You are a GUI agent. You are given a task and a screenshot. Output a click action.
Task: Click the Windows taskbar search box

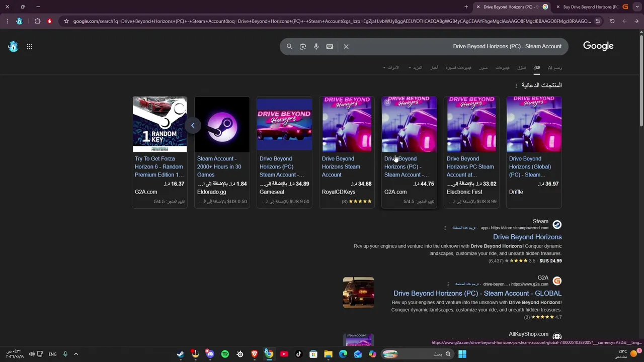click(x=418, y=354)
